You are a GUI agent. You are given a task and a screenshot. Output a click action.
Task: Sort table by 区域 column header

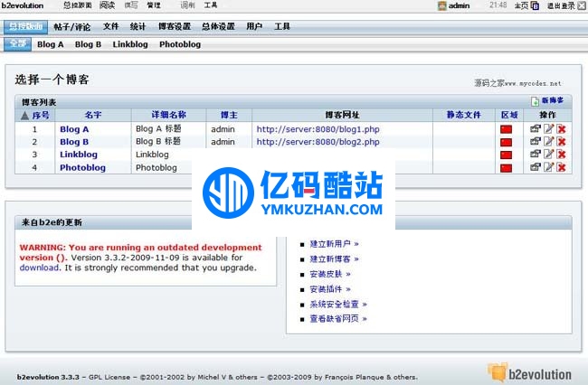coord(509,115)
